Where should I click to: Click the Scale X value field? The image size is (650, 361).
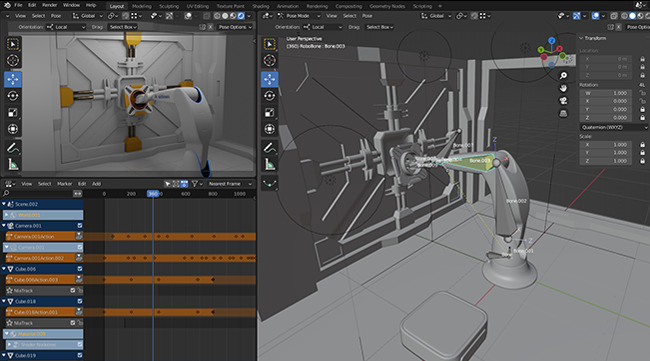click(x=606, y=145)
